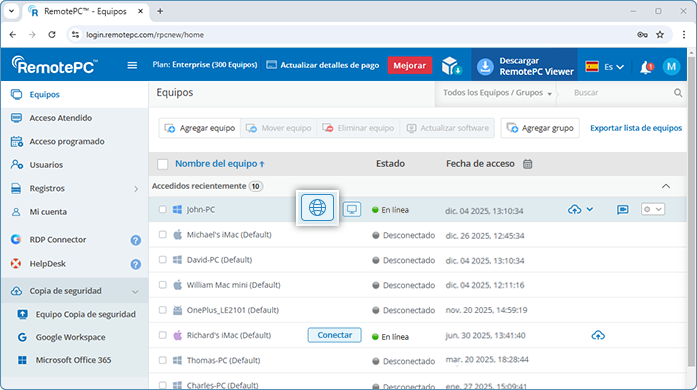Click the cloud backup icon for John-PC
Image resolution: width=697 pixels, height=390 pixels.
point(574,209)
